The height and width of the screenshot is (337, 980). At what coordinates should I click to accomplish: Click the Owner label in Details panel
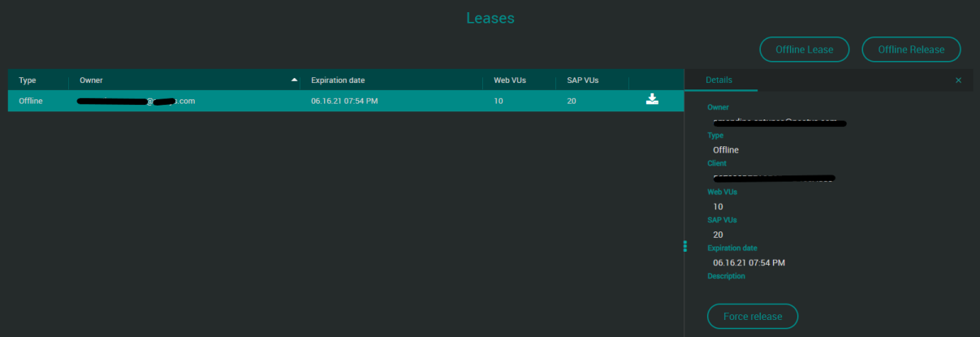tap(718, 107)
